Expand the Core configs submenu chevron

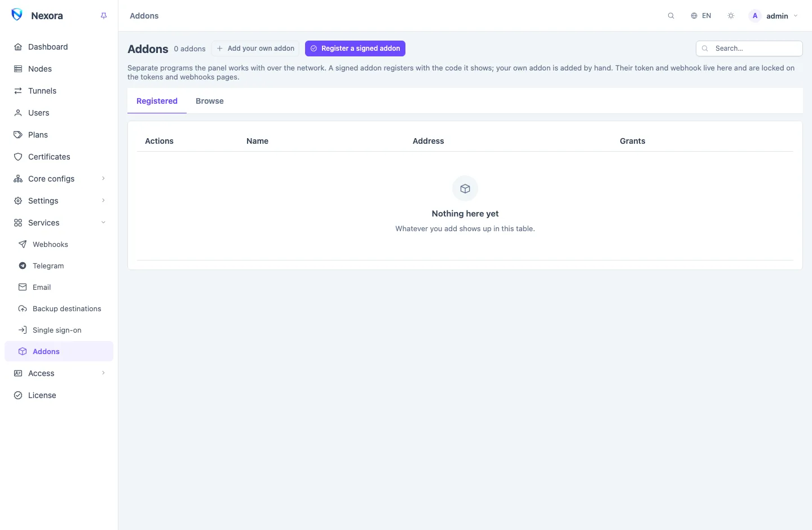(x=103, y=179)
